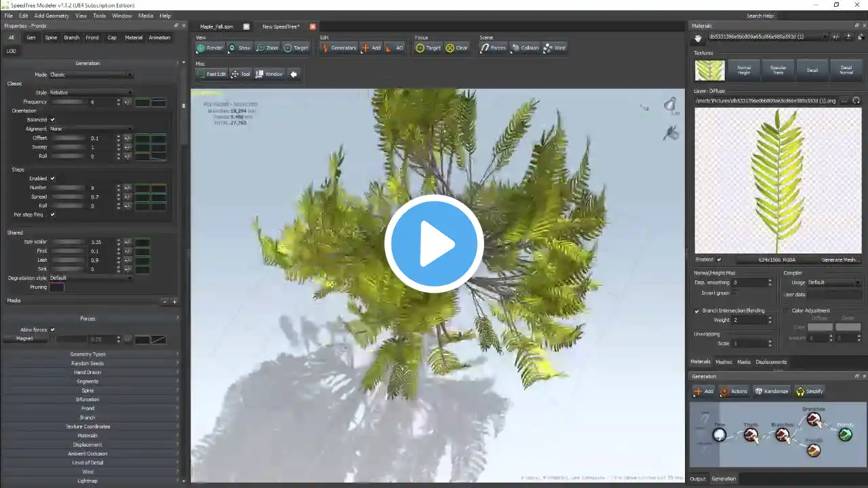Open the Collision scene tool

coord(515,48)
